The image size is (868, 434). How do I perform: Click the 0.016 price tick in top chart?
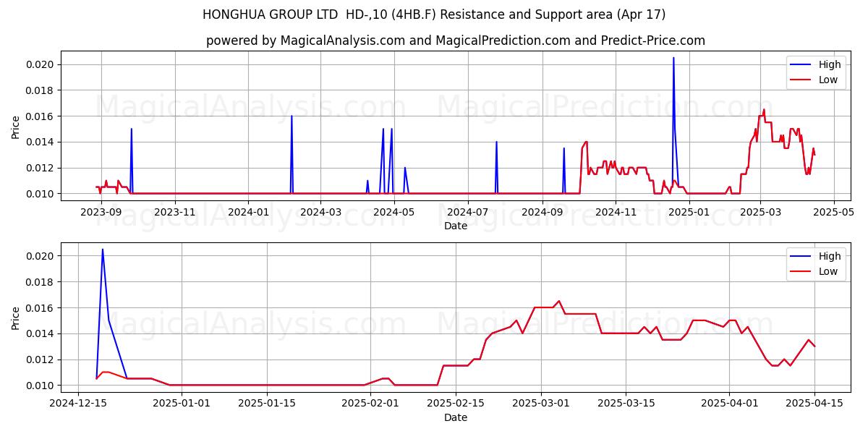coord(41,116)
